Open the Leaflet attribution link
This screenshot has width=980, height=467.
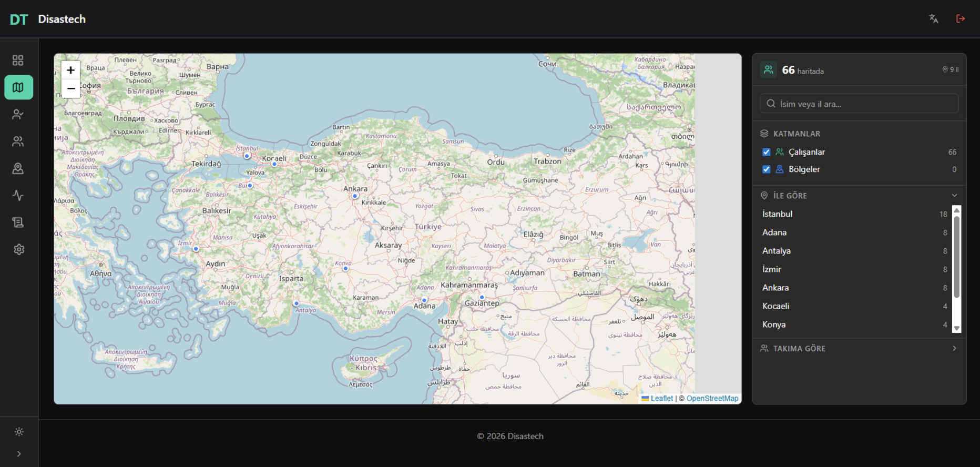(661, 399)
